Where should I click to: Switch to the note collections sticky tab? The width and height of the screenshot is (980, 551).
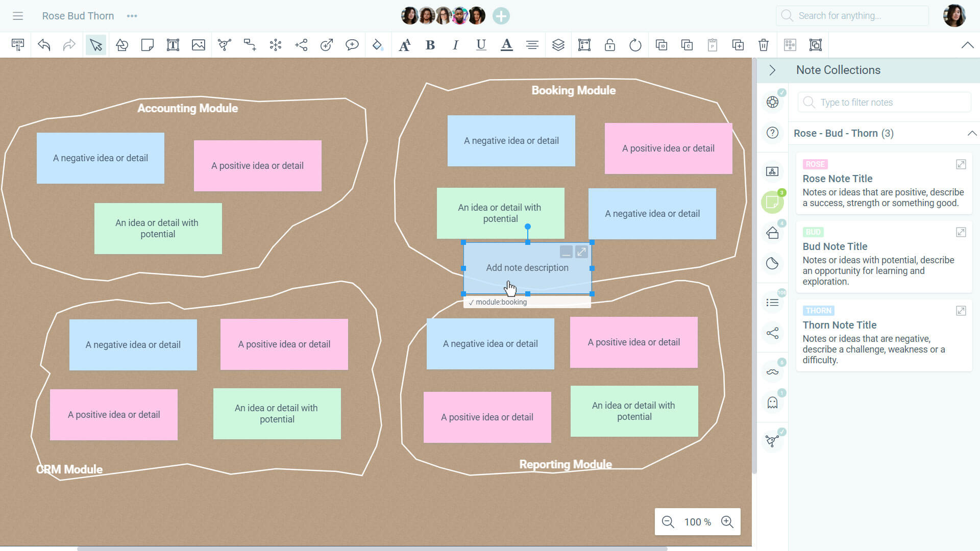click(x=772, y=202)
